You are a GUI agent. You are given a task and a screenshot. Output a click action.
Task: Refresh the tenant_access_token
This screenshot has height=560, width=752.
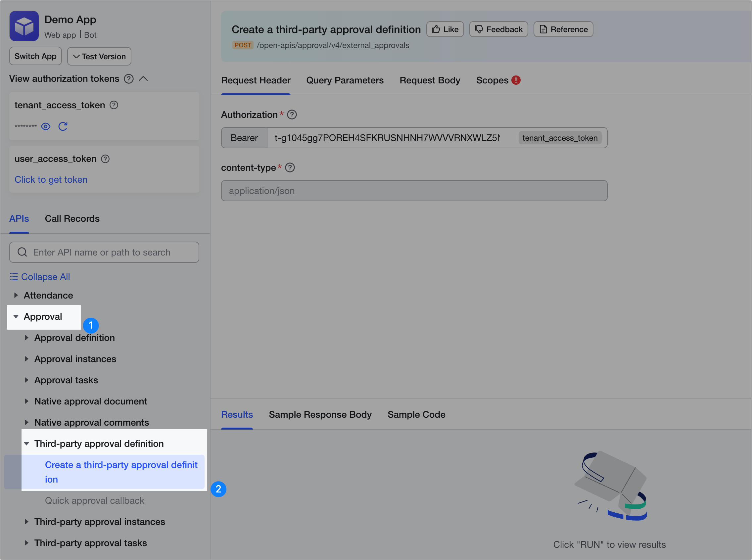pos(63,126)
